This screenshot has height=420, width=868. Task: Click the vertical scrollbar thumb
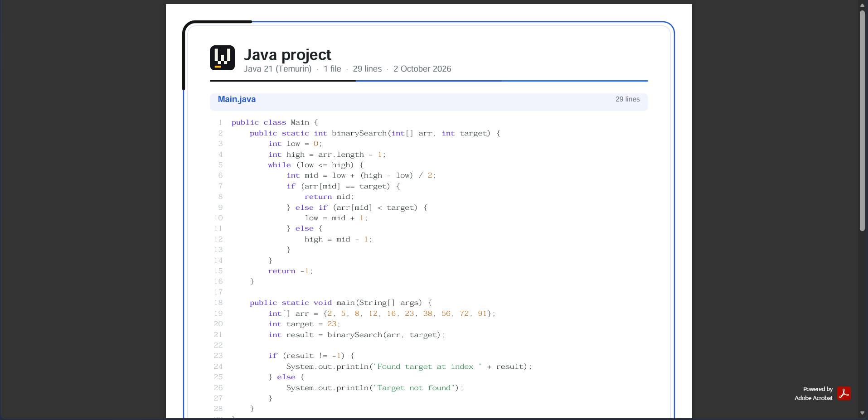click(x=862, y=121)
